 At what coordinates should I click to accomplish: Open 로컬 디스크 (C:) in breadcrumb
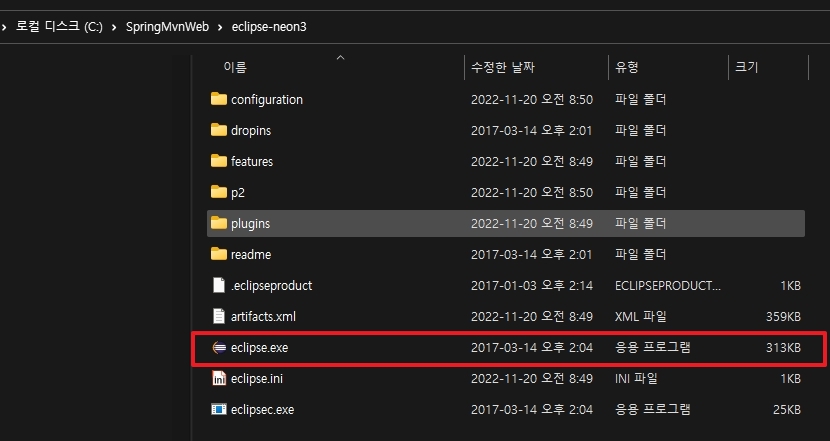pos(59,26)
